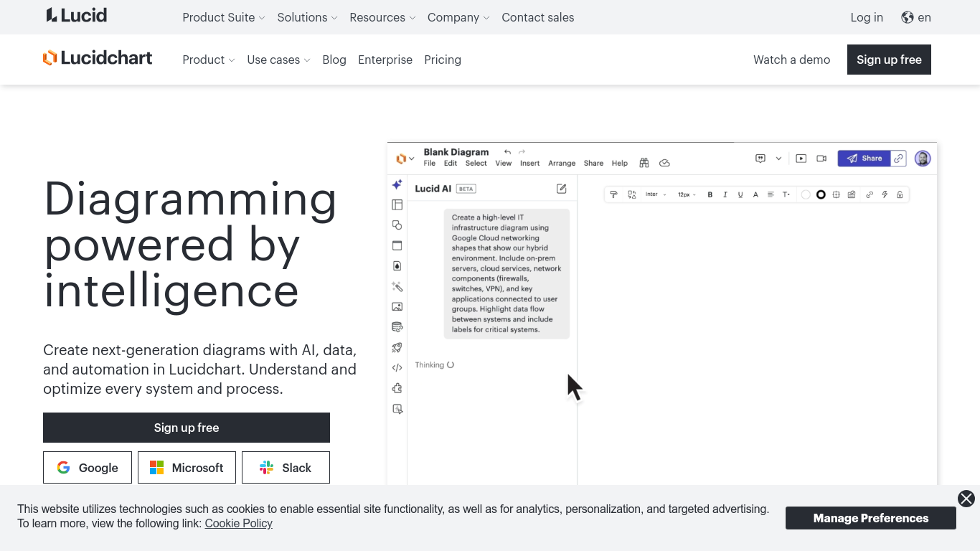Click the Manage Preferences button
This screenshot has height=551, width=980.
pos(870,518)
